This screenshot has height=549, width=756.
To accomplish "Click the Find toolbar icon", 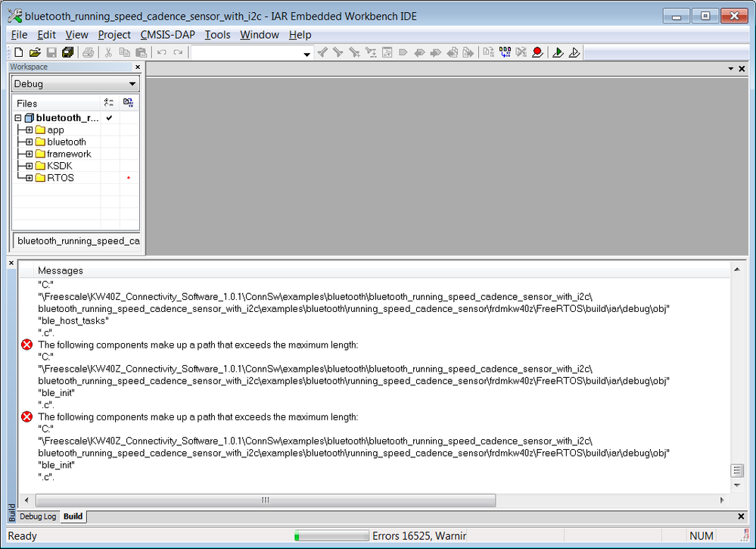I will 355,52.
